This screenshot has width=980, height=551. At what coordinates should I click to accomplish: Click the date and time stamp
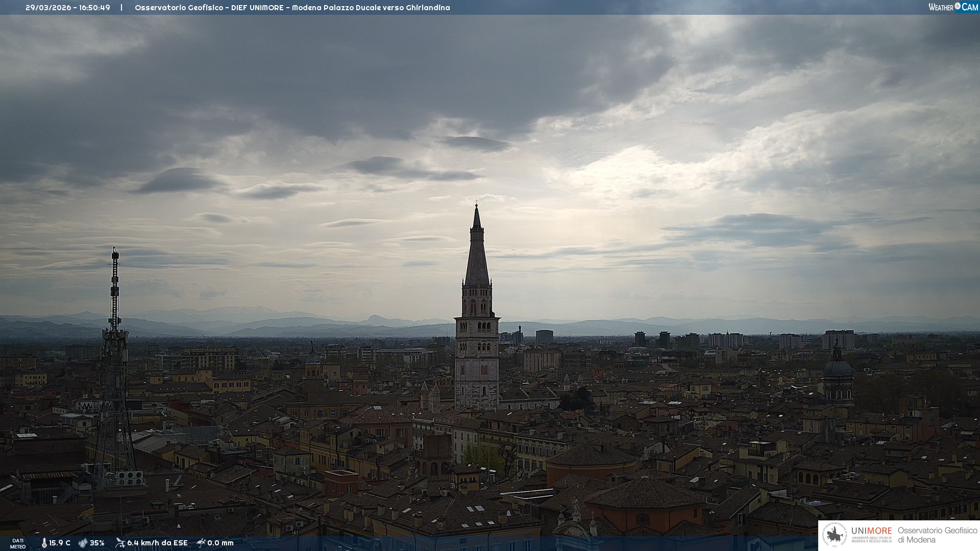[x=68, y=8]
